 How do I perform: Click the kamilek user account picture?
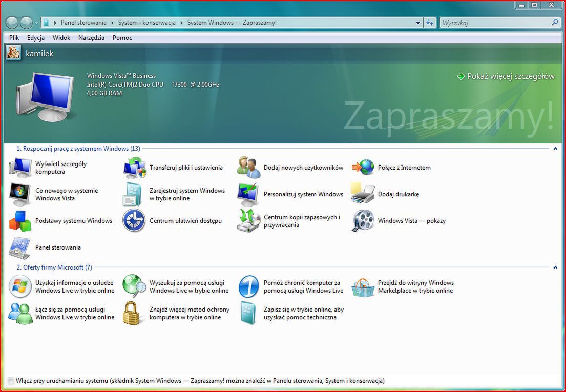(x=13, y=53)
